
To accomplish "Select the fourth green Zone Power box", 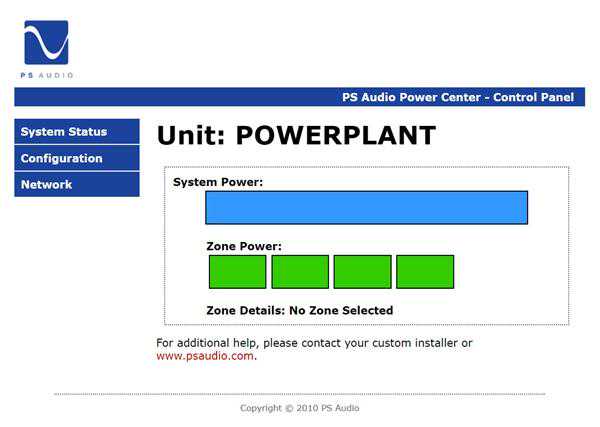I will [x=425, y=272].
